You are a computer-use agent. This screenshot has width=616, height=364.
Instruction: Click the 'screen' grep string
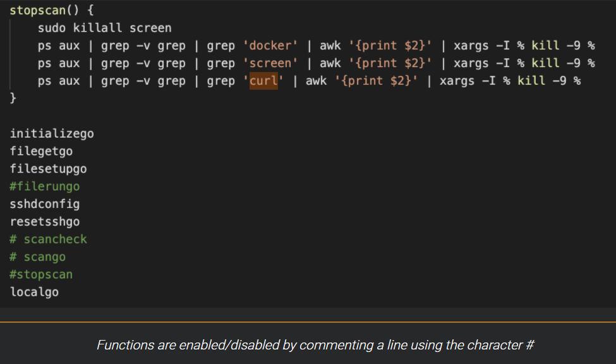(270, 63)
